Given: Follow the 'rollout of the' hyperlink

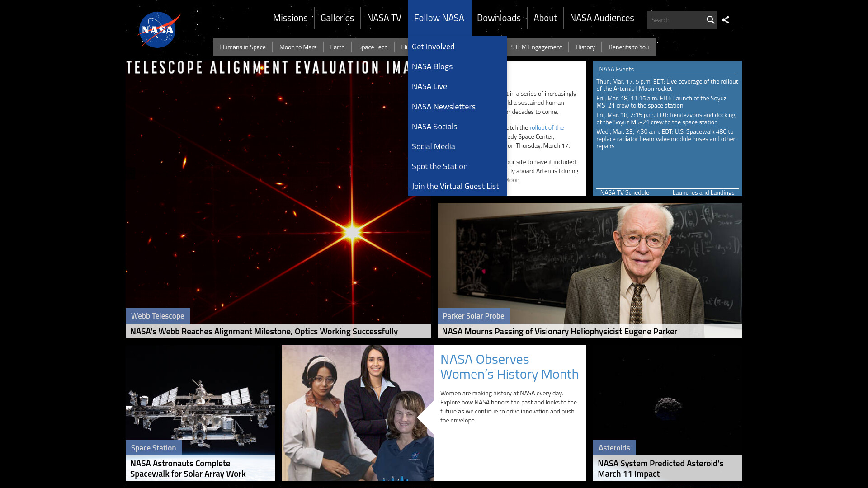Looking at the screenshot, I should tap(547, 127).
